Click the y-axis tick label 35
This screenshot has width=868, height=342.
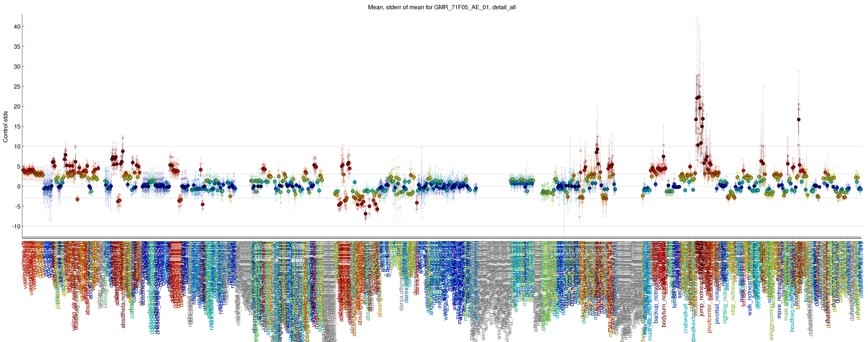17,46
